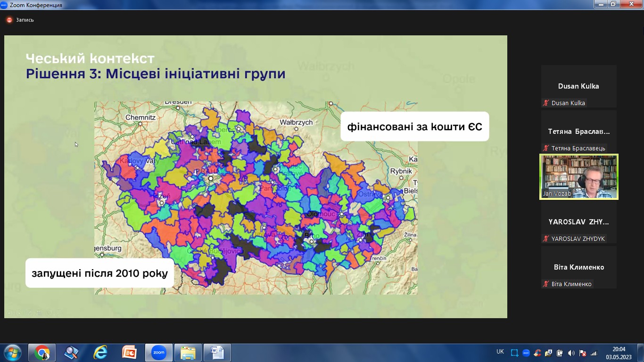
Task: Restore down the Zoom conference window
Action: point(613,4)
